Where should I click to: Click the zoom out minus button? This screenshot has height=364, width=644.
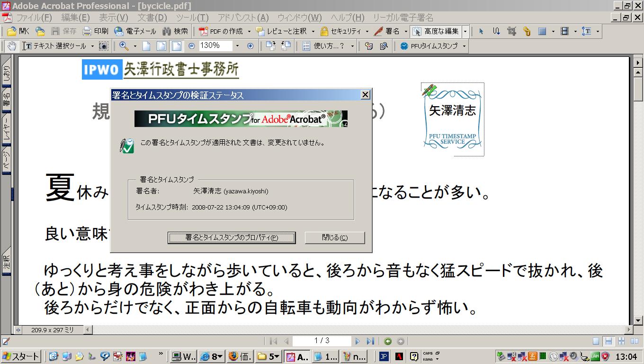191,46
